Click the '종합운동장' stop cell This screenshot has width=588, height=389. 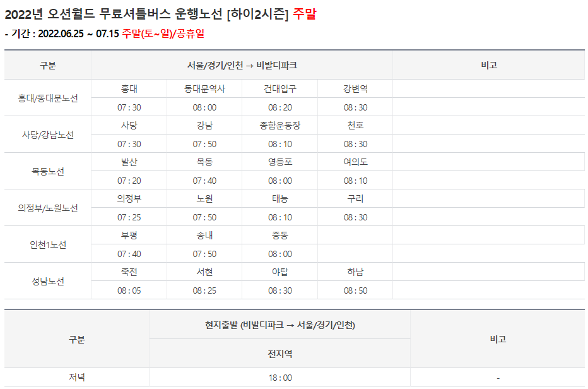(279, 126)
